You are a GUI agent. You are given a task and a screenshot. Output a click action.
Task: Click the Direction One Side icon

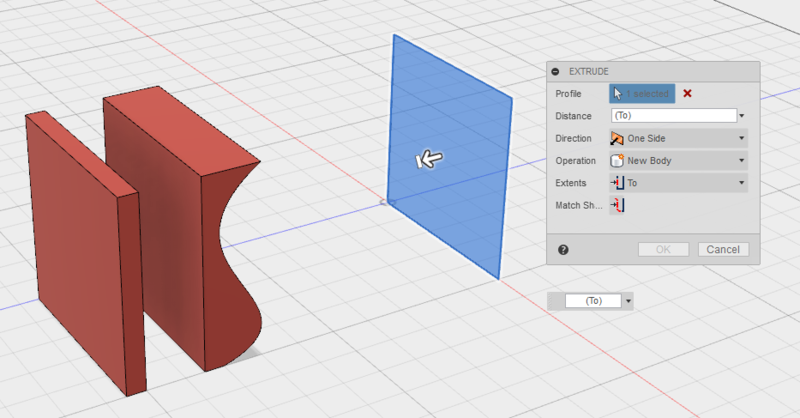[x=617, y=138]
